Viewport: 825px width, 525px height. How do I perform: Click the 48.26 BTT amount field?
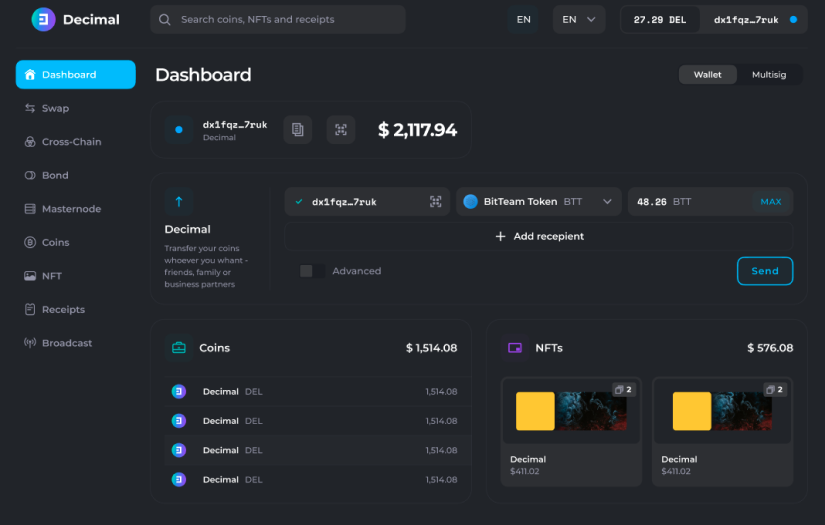coord(710,201)
